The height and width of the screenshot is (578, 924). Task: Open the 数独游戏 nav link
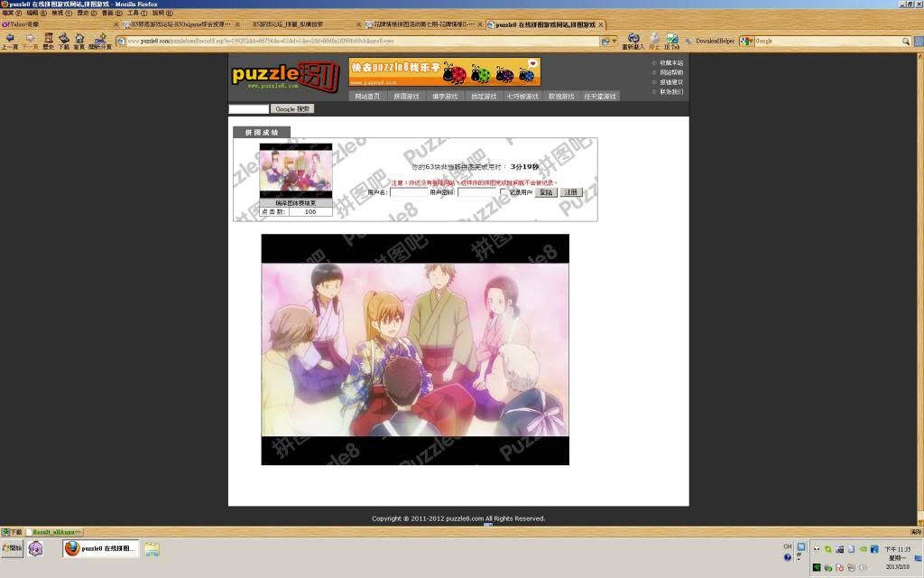[x=561, y=96]
